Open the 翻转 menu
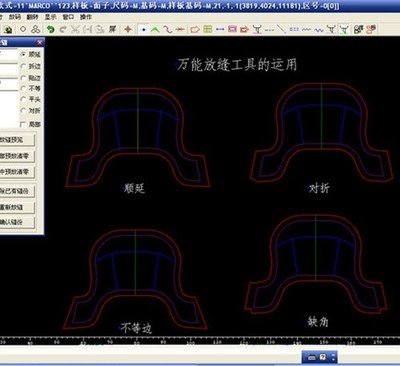400x366 pixels. [x=32, y=17]
